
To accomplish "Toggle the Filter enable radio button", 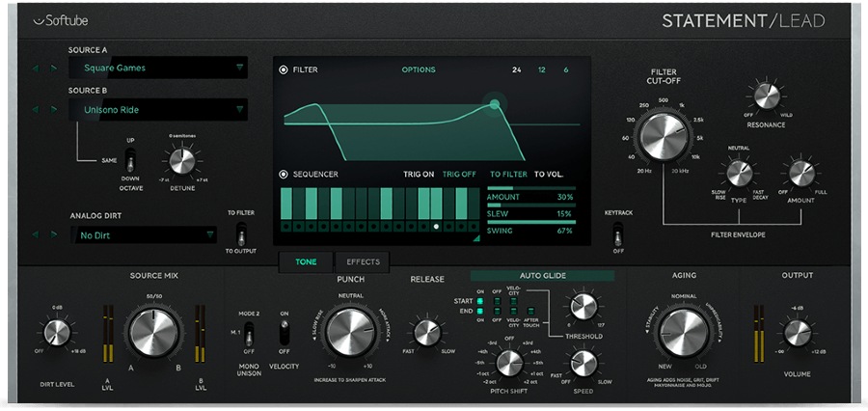I will 284,70.
